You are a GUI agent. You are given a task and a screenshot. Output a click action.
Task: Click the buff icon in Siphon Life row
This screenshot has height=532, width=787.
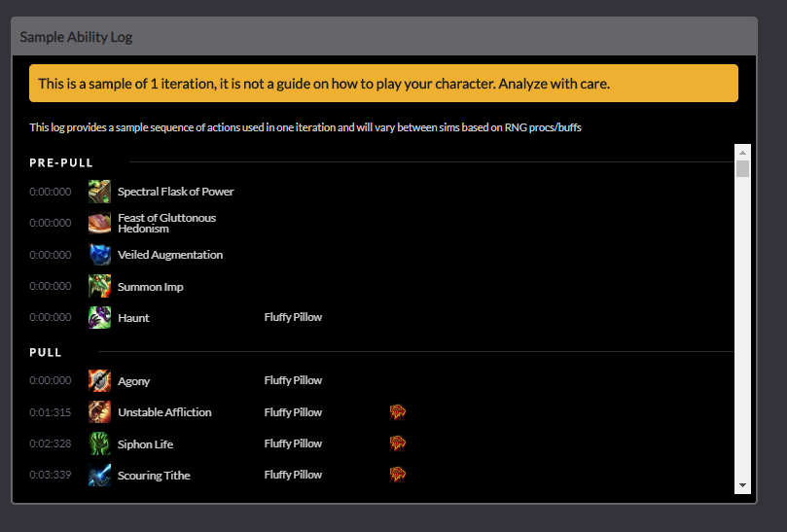click(x=398, y=443)
